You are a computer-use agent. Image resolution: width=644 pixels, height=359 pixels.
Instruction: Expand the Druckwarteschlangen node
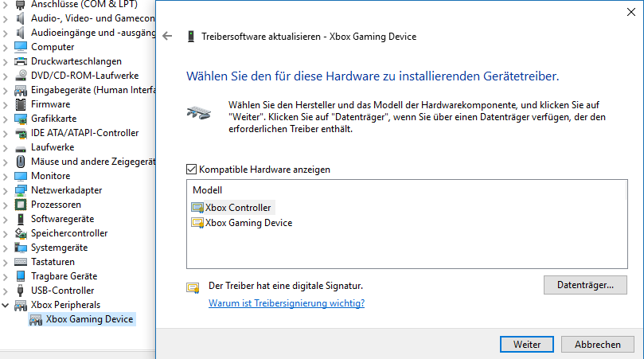click(6, 61)
